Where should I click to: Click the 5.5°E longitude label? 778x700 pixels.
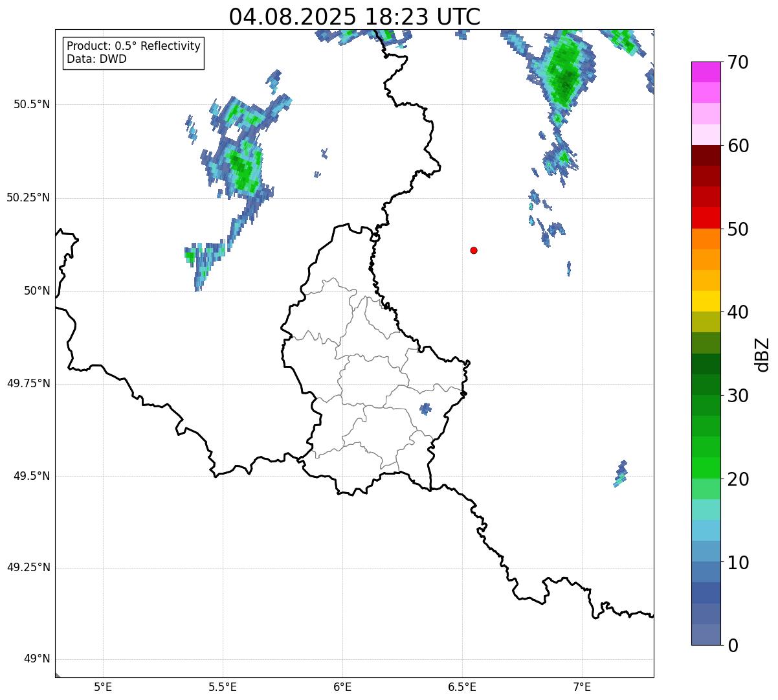[x=223, y=686]
